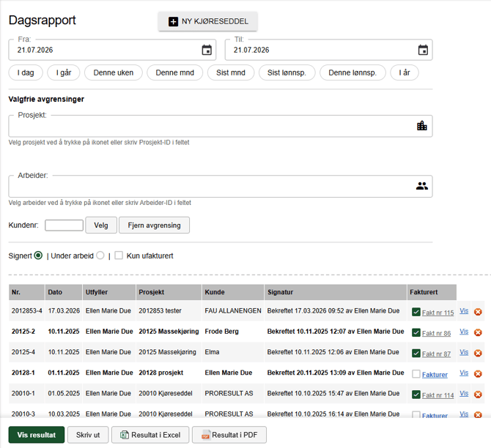Choose the Denne uken preset

[114, 72]
